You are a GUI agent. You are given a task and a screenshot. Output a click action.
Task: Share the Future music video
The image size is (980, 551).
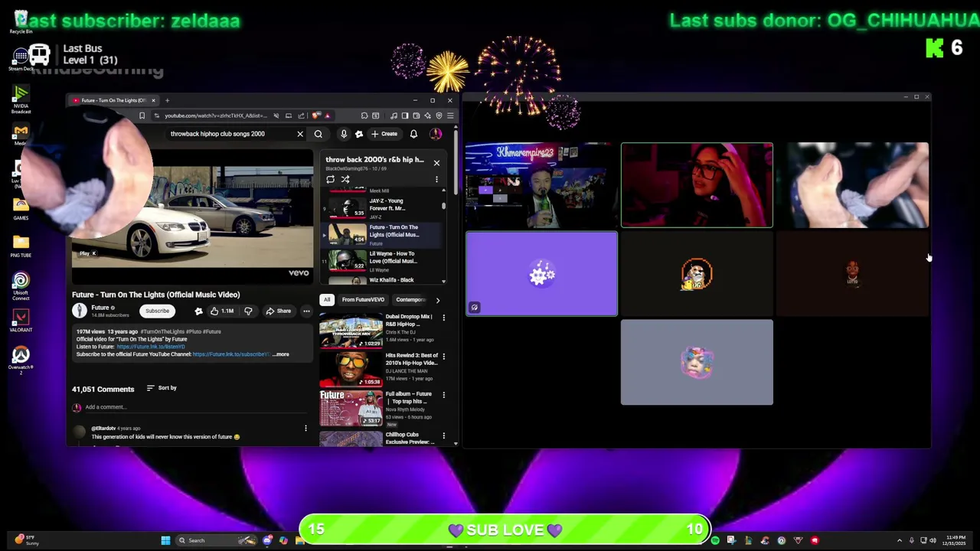pyautogui.click(x=278, y=311)
